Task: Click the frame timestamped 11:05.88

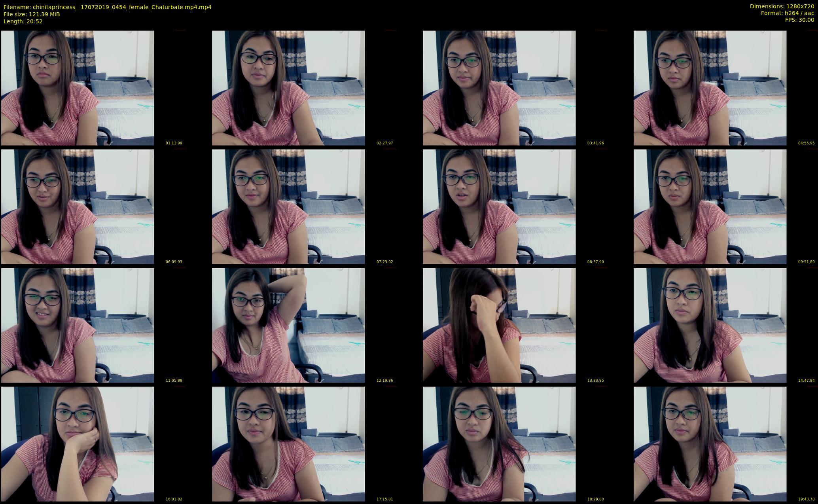Action: coord(78,325)
